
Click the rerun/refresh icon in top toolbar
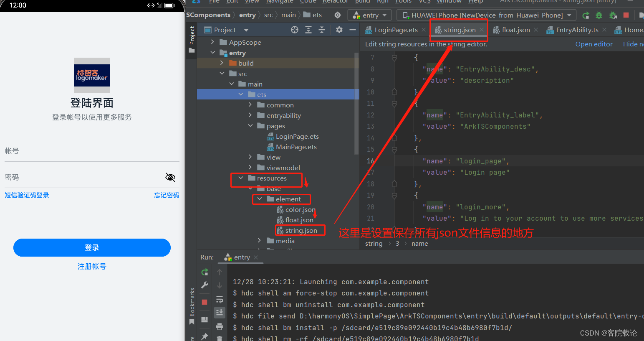[586, 15]
